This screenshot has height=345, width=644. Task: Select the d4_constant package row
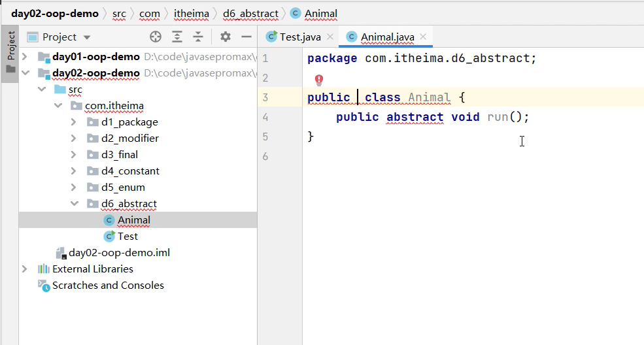(x=138, y=171)
